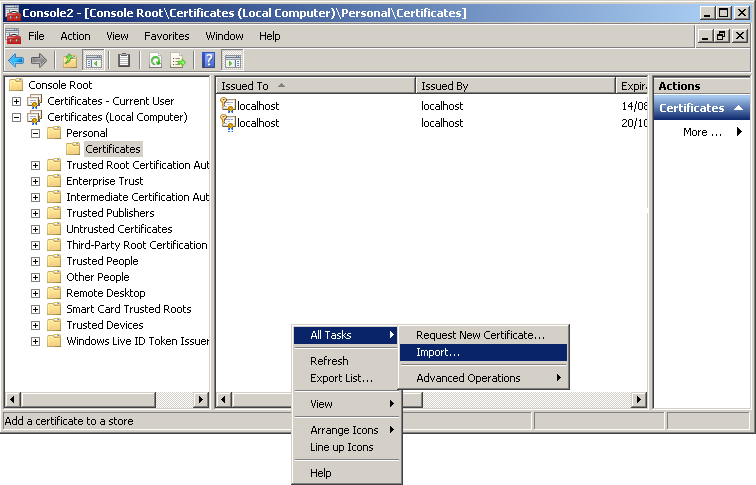
Task: Click the tree pane horizontal scrollbar right arrow
Action: coord(201,400)
